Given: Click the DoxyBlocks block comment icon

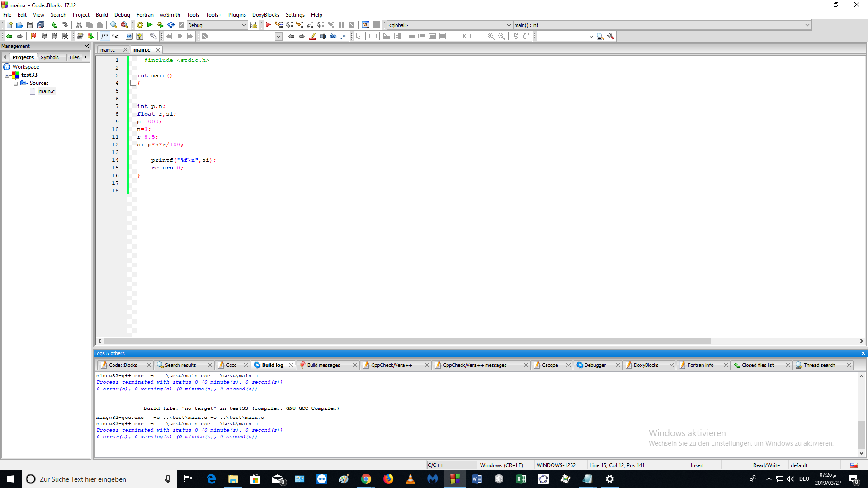Looking at the screenshot, I should point(105,36).
